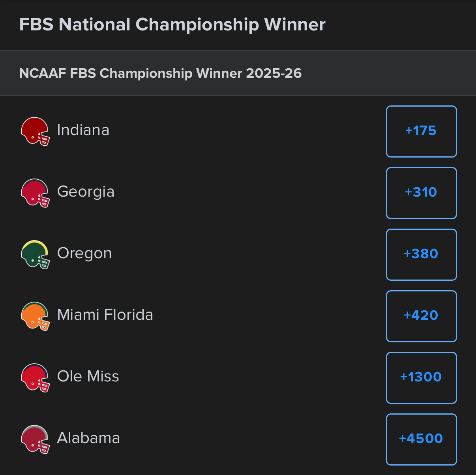Tap the Miami Florida team label

click(105, 315)
